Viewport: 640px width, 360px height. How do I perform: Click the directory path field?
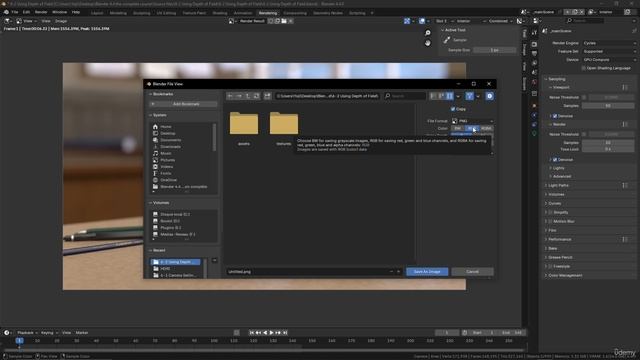click(327, 96)
